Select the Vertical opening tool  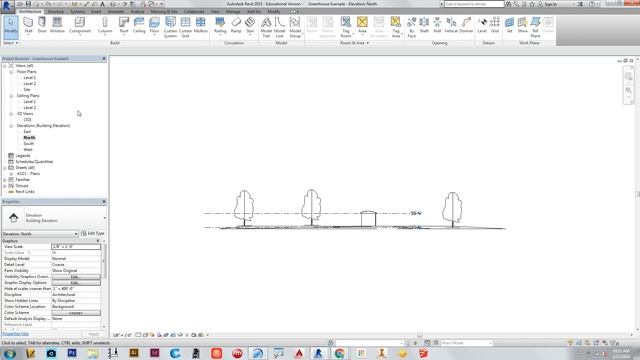451,25
